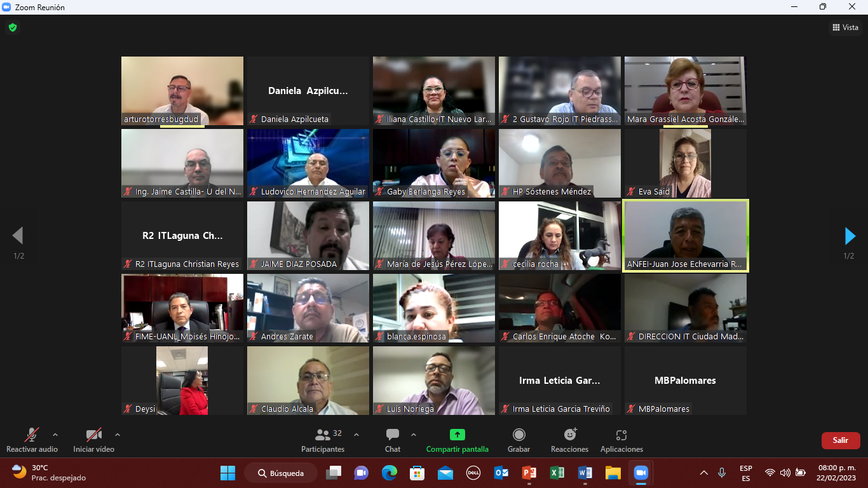Click Compartir pantalla share screen button

pos(458,440)
